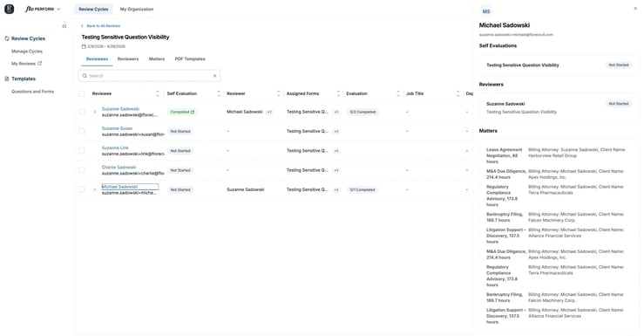Open the Suzanne Link reviewee link
The height and width of the screenshot is (336, 644).
coord(115,147)
